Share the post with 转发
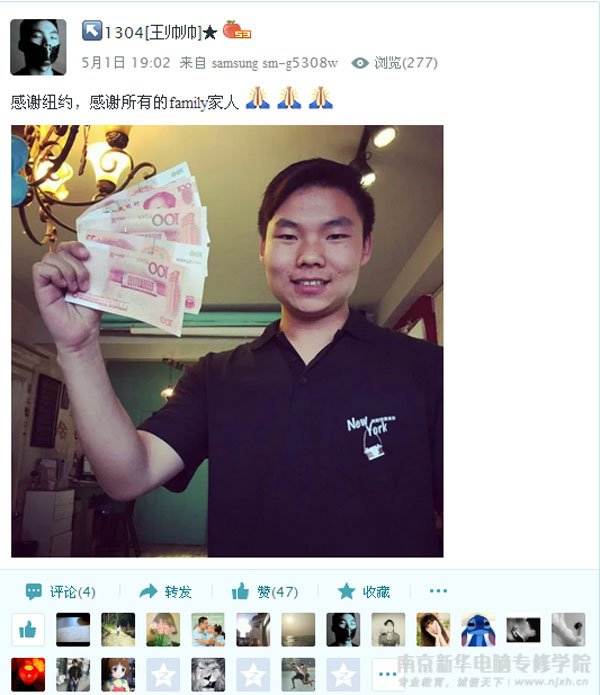Screen dimensions: 600x695 (165, 591)
